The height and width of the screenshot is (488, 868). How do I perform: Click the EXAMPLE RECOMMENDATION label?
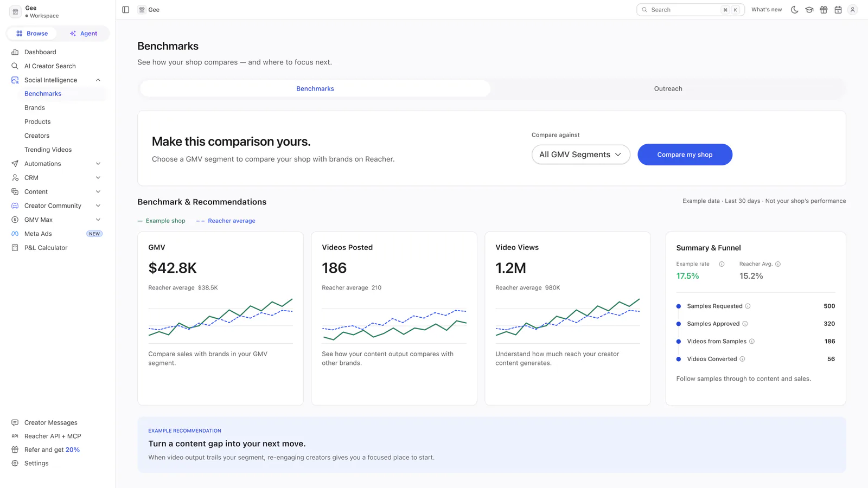[x=184, y=431]
